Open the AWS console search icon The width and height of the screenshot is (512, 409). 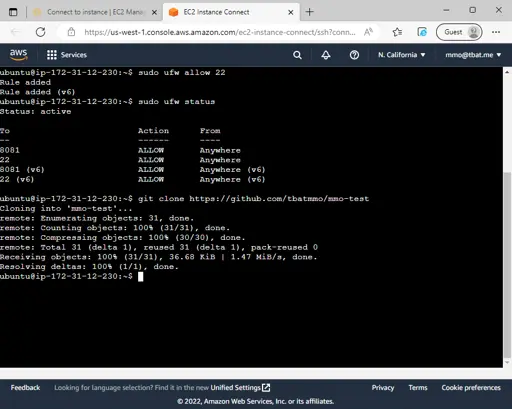click(x=297, y=55)
